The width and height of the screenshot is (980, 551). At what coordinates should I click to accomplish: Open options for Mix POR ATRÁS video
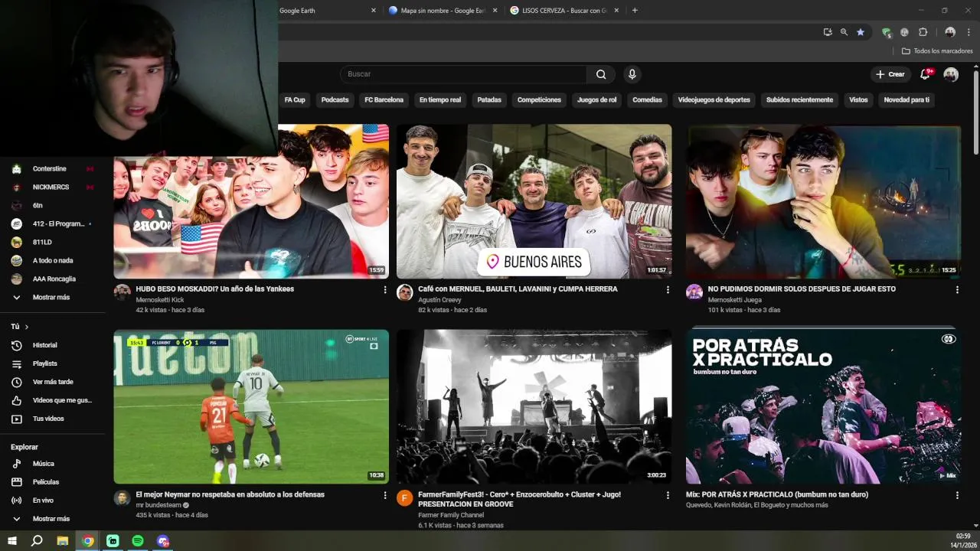click(957, 495)
